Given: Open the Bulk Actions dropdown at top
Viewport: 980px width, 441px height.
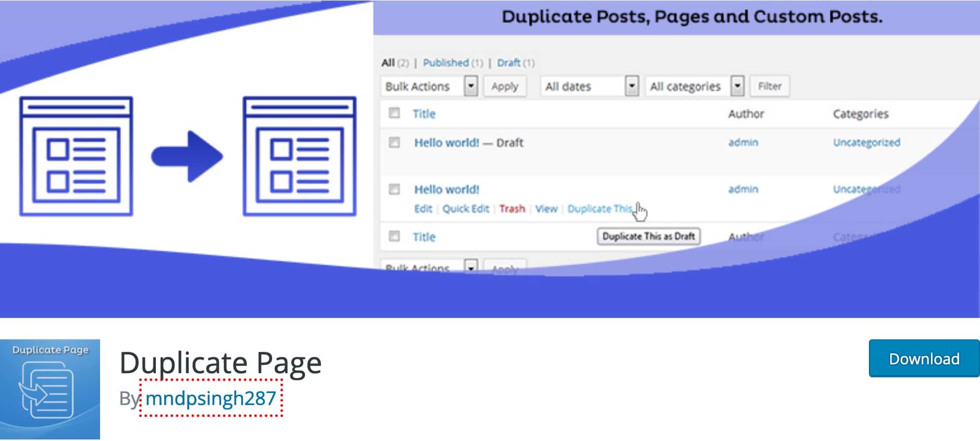Looking at the screenshot, I should (x=430, y=86).
